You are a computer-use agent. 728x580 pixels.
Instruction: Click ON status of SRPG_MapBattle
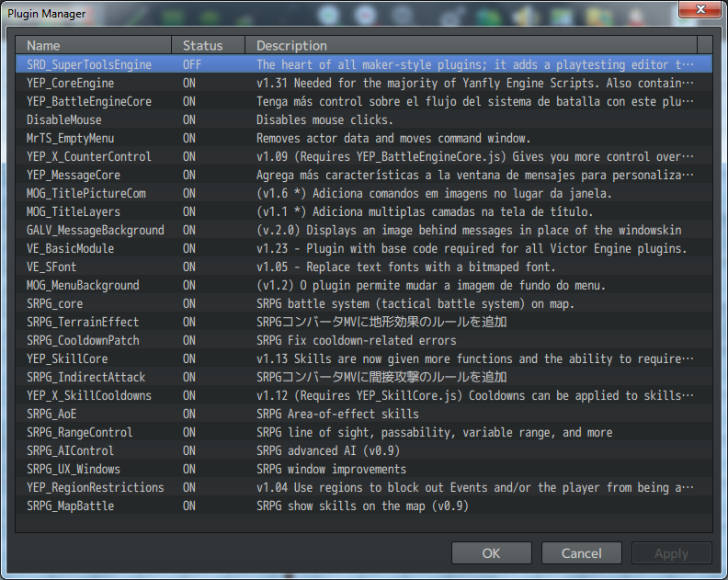pos(189,506)
